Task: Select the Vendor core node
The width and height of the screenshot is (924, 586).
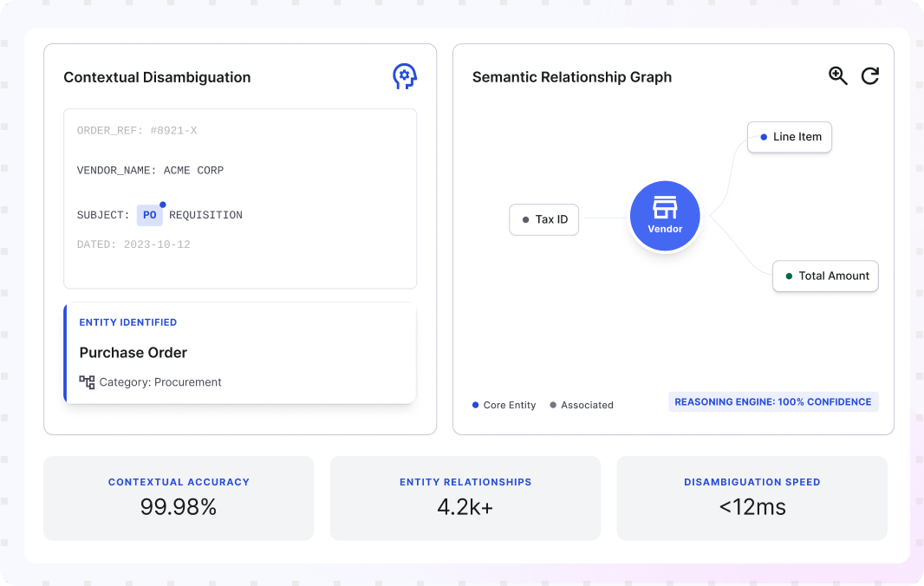Action: click(x=665, y=216)
